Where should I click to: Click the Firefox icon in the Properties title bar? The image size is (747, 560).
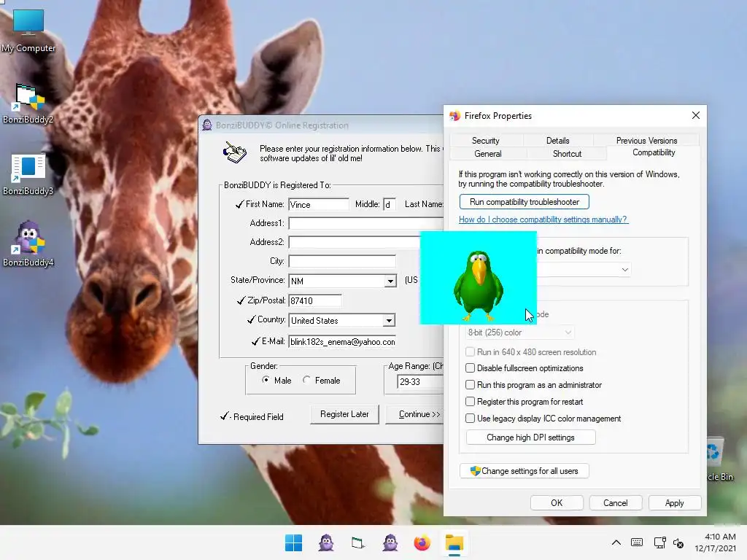click(455, 116)
